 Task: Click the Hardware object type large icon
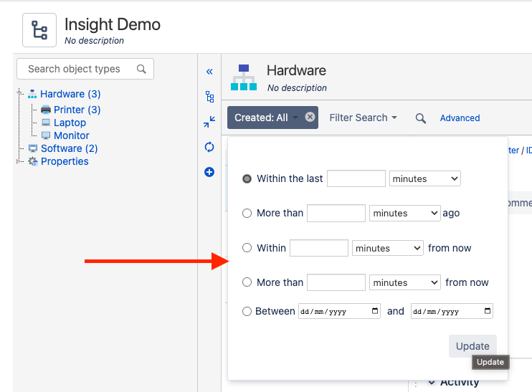(x=244, y=77)
